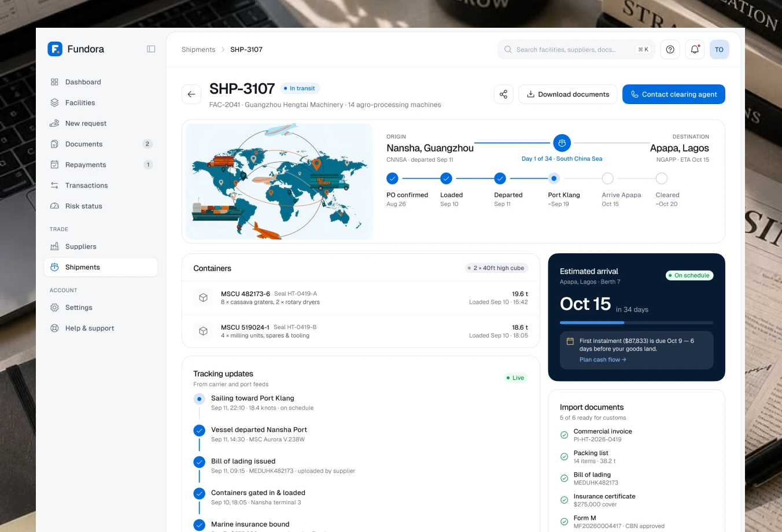Click the arrival progress bar
This screenshot has width=782, height=532.
click(x=636, y=323)
